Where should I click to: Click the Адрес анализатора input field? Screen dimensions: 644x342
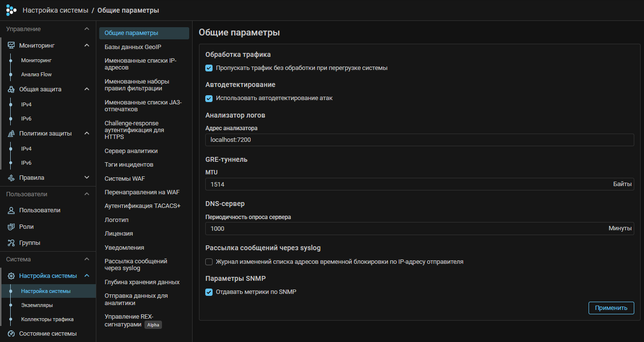[x=419, y=140]
